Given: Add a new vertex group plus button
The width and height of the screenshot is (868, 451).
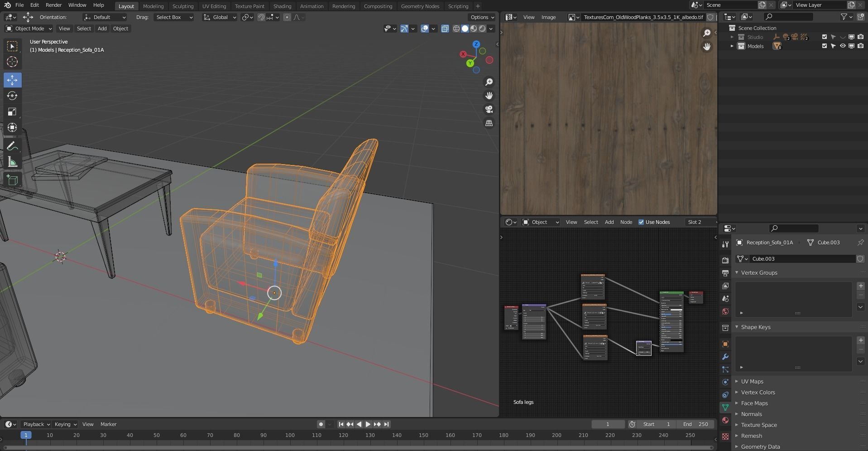Looking at the screenshot, I should coord(860,286).
